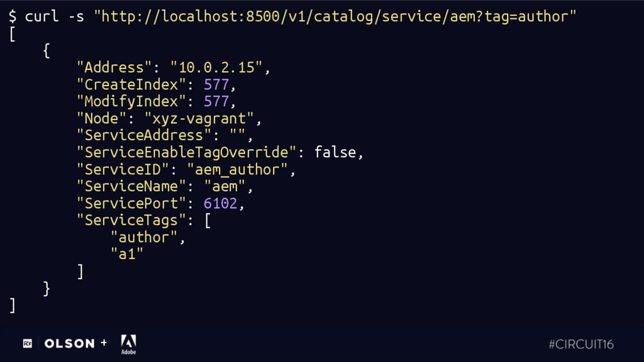
Task: Click the Adobe logo icon
Action: tap(128, 344)
